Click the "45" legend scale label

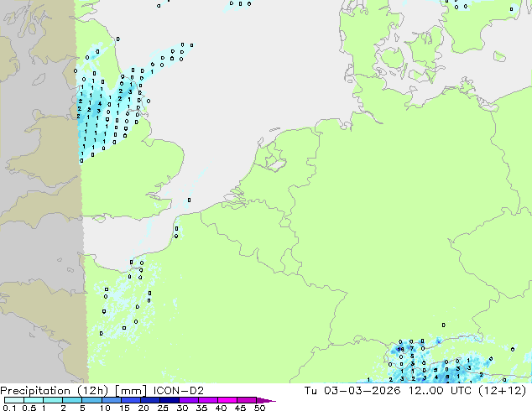[240, 408]
